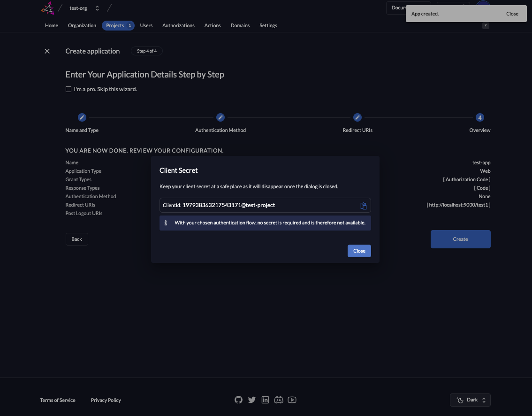This screenshot has width=532, height=416.
Task: Click the Step 4 of 4 badge
Action: 147,51
